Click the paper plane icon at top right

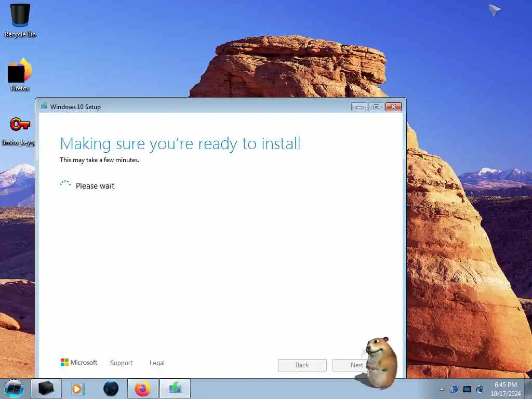(495, 10)
